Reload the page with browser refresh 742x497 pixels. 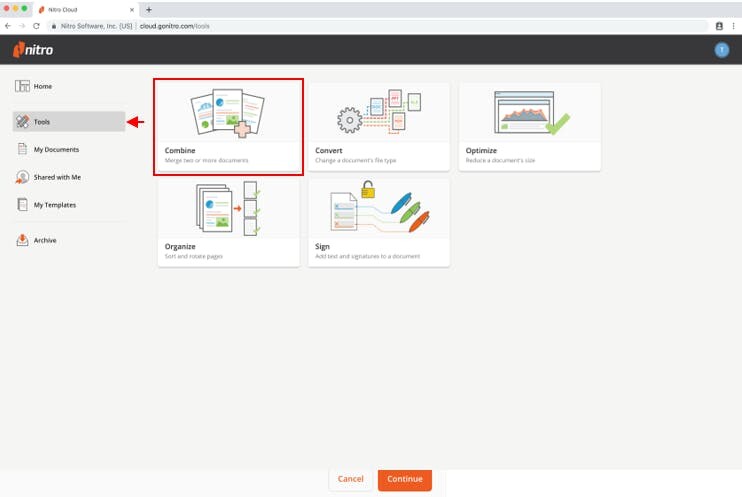37,25
